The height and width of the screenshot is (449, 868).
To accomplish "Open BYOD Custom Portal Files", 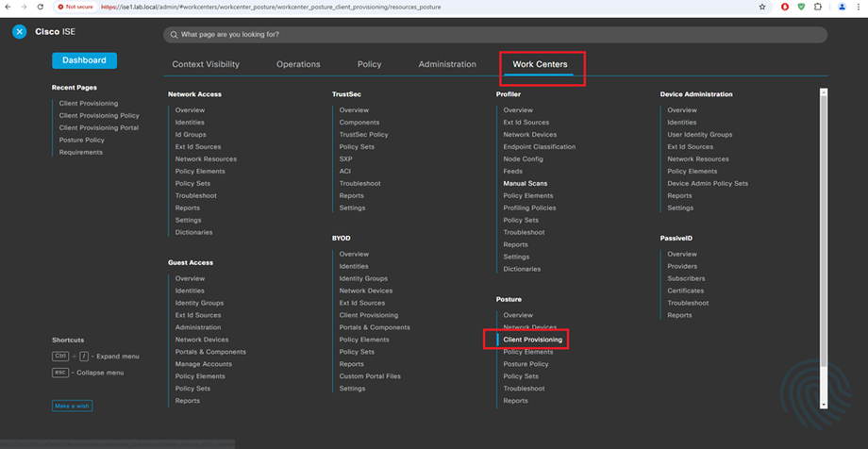I will click(x=370, y=376).
